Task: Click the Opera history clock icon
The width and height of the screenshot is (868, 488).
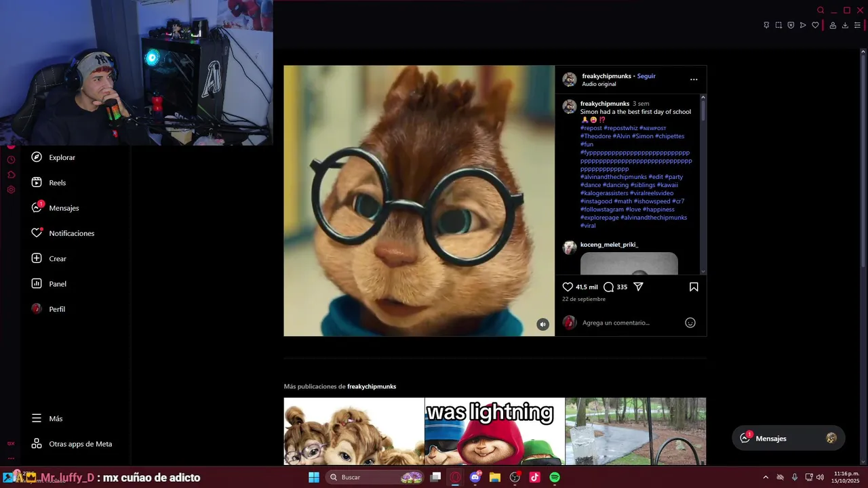Action: [x=11, y=160]
